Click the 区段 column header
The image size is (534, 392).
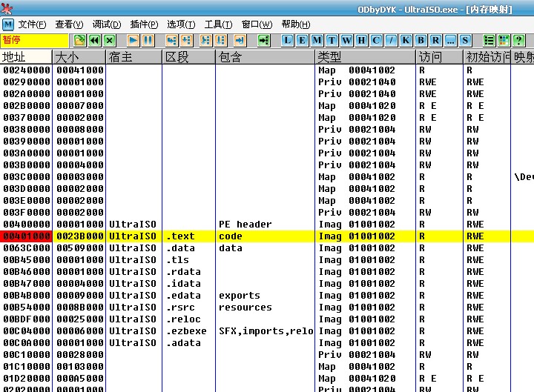(188, 57)
